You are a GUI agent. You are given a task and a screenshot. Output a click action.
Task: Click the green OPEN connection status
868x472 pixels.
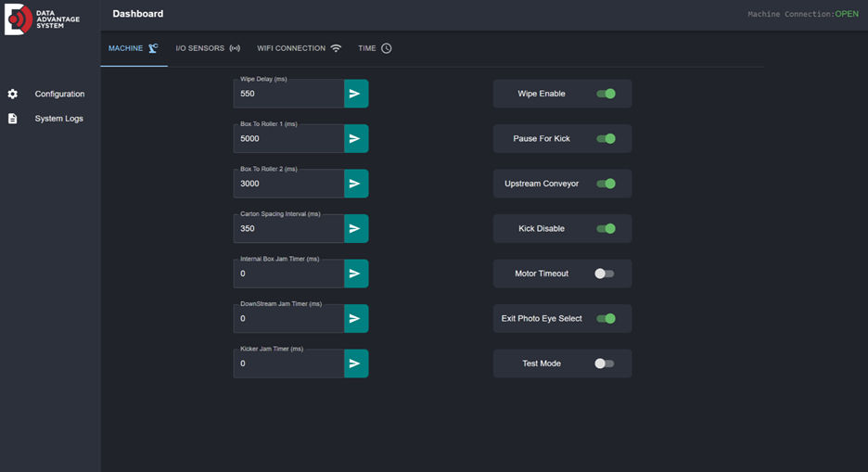[847, 14]
